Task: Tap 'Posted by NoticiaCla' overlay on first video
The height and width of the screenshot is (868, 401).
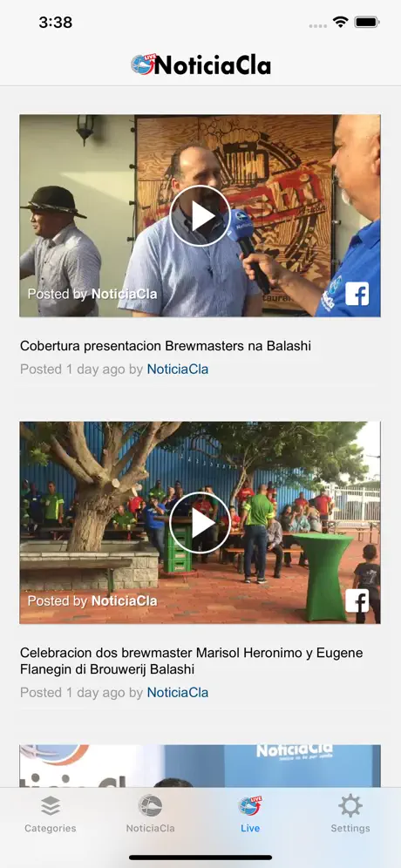Action: click(92, 294)
